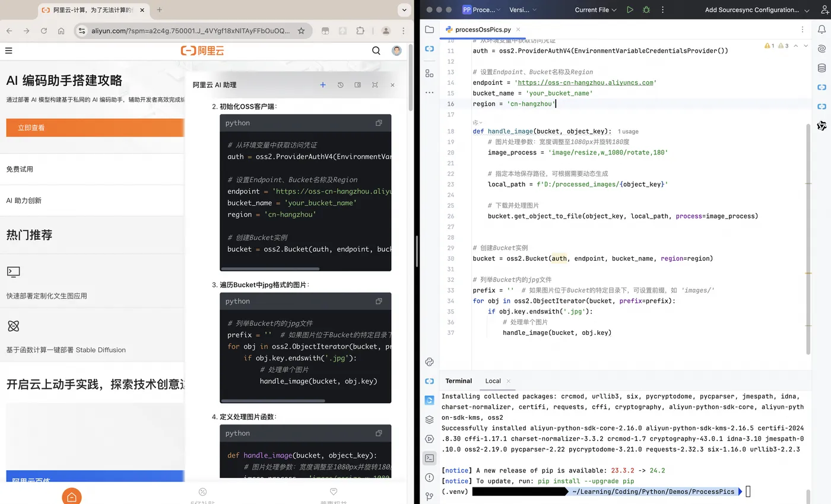831x504 pixels.
Task: Click the bottom orange home icon on Aliyun page
Action: point(72,497)
